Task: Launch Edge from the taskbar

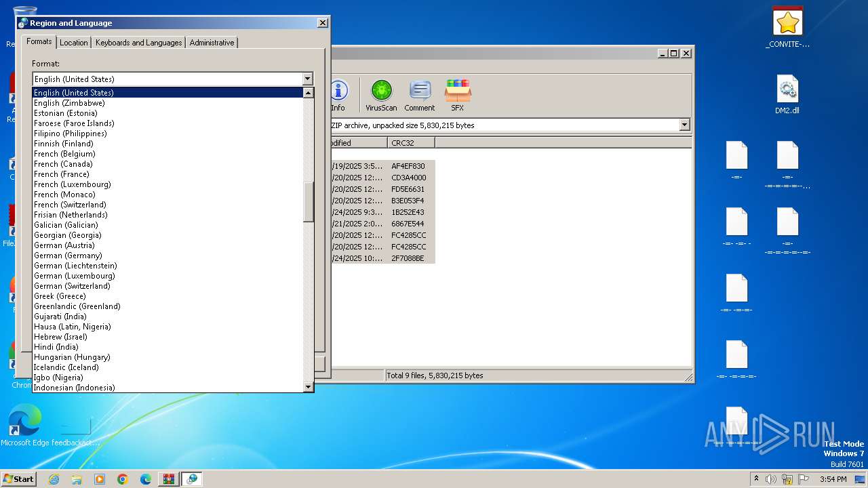Action: point(146,479)
